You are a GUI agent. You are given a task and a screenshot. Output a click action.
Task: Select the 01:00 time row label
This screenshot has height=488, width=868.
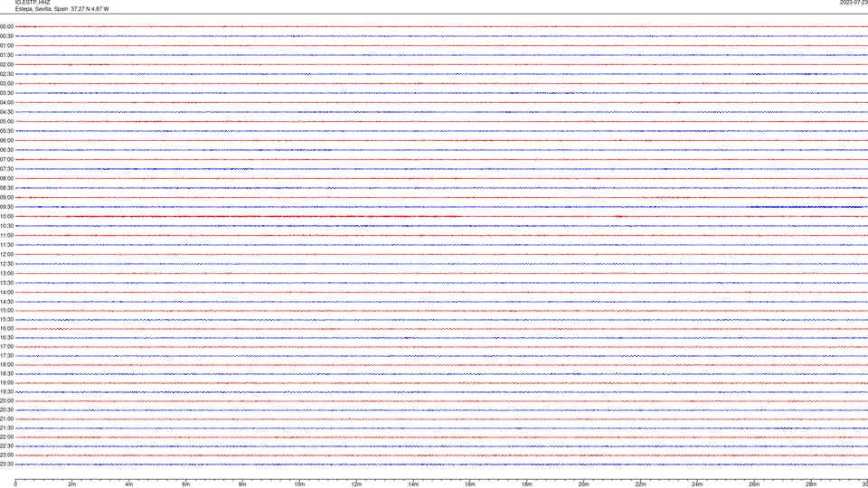pyautogui.click(x=6, y=46)
